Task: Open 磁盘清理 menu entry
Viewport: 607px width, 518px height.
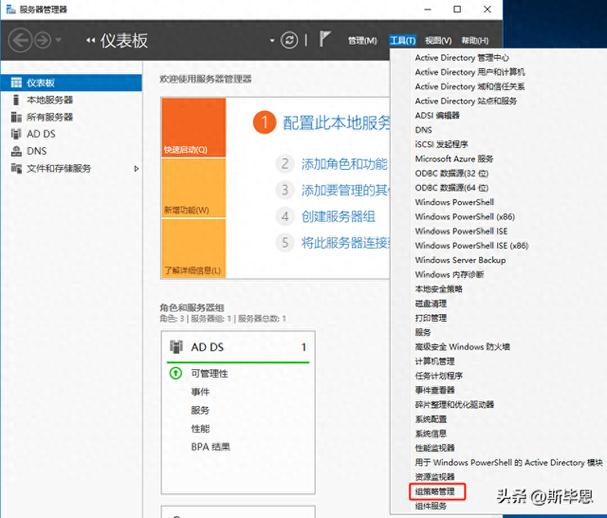Action: coord(430,304)
